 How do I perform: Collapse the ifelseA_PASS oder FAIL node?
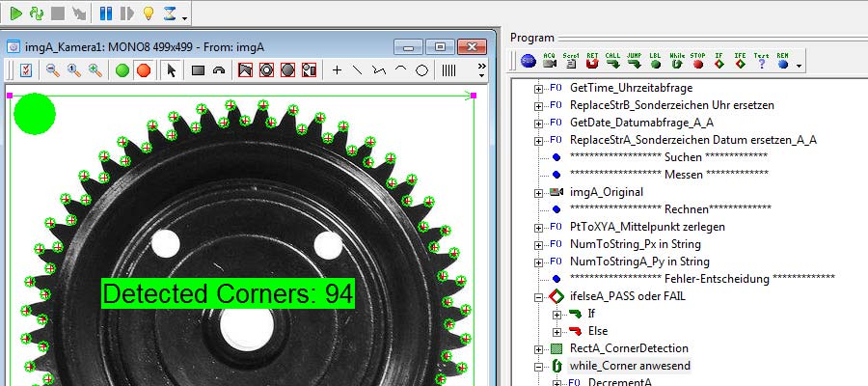tap(538, 297)
